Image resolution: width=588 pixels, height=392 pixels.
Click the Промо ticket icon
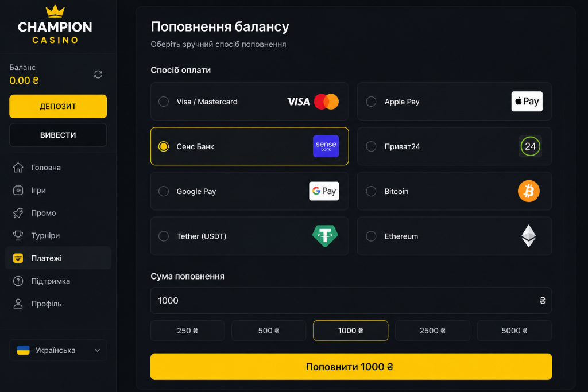(x=18, y=213)
